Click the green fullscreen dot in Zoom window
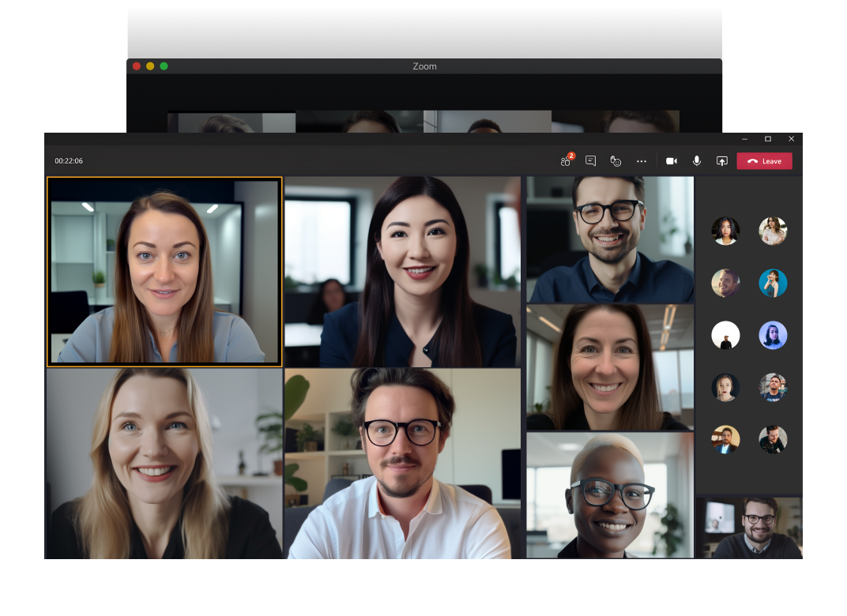847x616 pixels. (x=164, y=66)
